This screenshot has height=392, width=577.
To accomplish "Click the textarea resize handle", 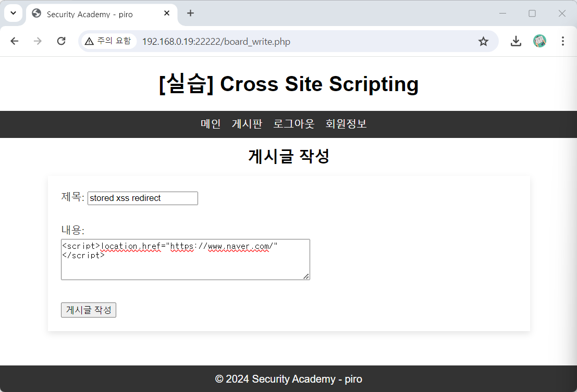I will [x=306, y=276].
